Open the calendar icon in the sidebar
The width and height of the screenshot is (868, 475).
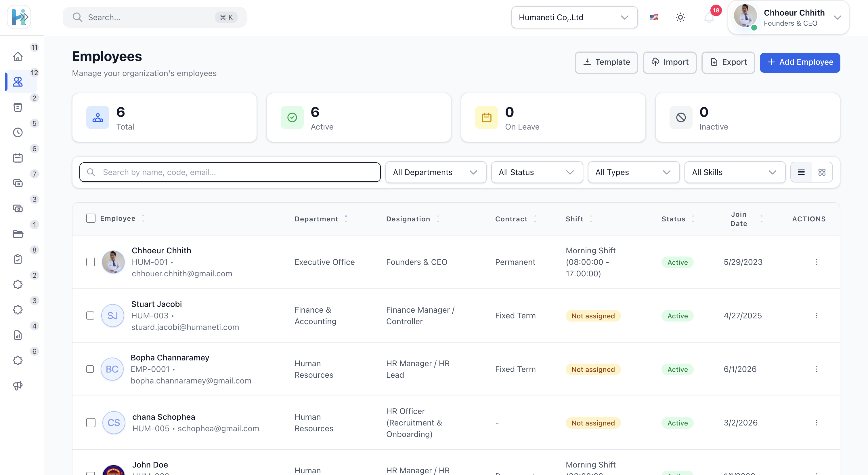(18, 157)
